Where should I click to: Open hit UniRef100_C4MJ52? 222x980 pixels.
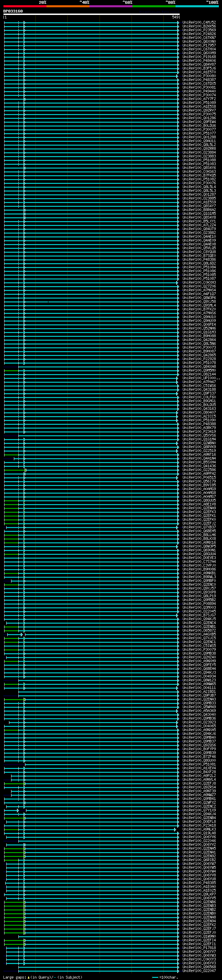click(x=199, y=23)
